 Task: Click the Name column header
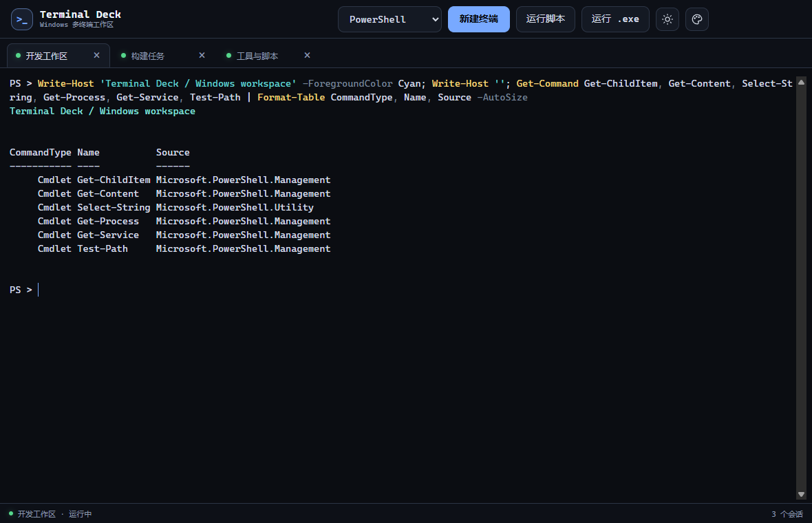[x=88, y=152]
